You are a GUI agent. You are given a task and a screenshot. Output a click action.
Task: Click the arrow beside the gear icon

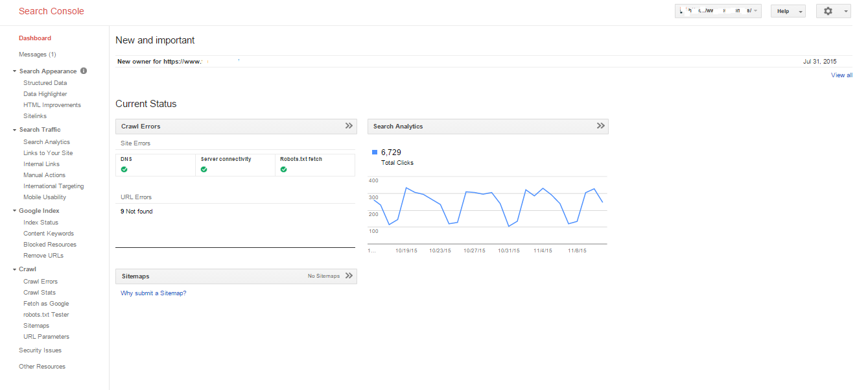pos(846,12)
